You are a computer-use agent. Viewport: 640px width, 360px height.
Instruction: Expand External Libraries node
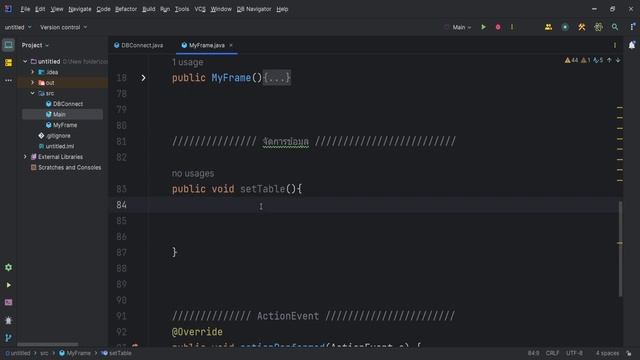[25, 157]
